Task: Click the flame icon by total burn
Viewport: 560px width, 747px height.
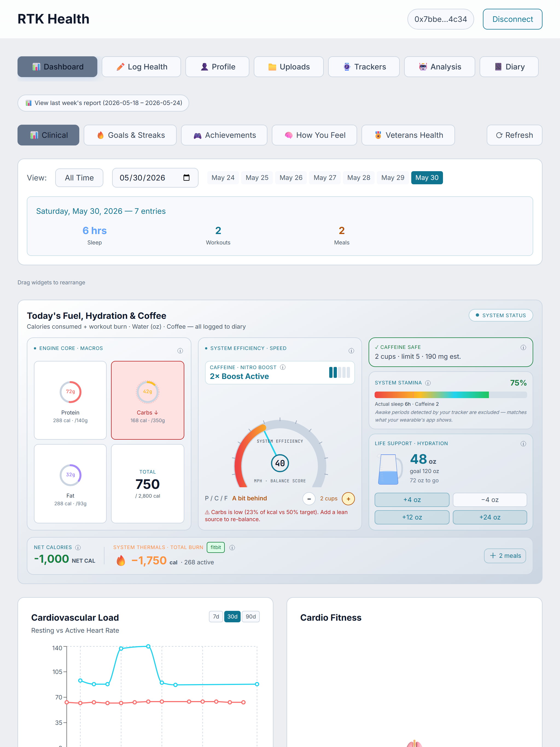Action: 121,561
